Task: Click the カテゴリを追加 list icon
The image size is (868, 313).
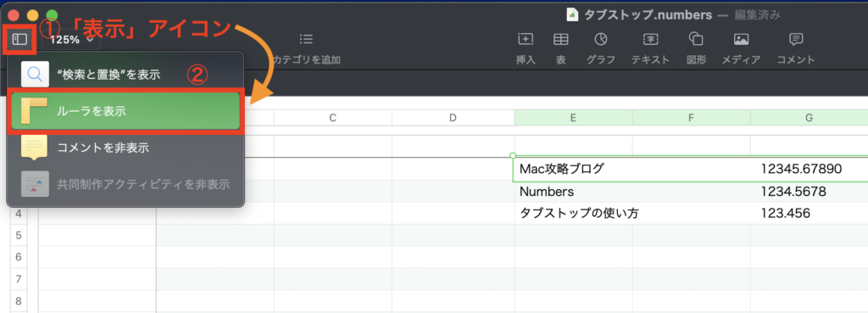Action: point(306,39)
